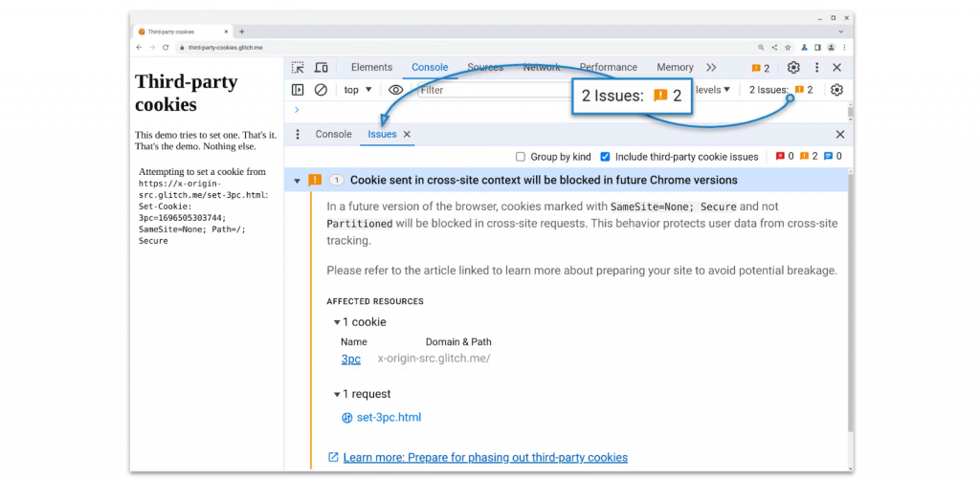Click the zoom magnifier icon in address bar
This screenshot has width=980, height=479.
761,47
